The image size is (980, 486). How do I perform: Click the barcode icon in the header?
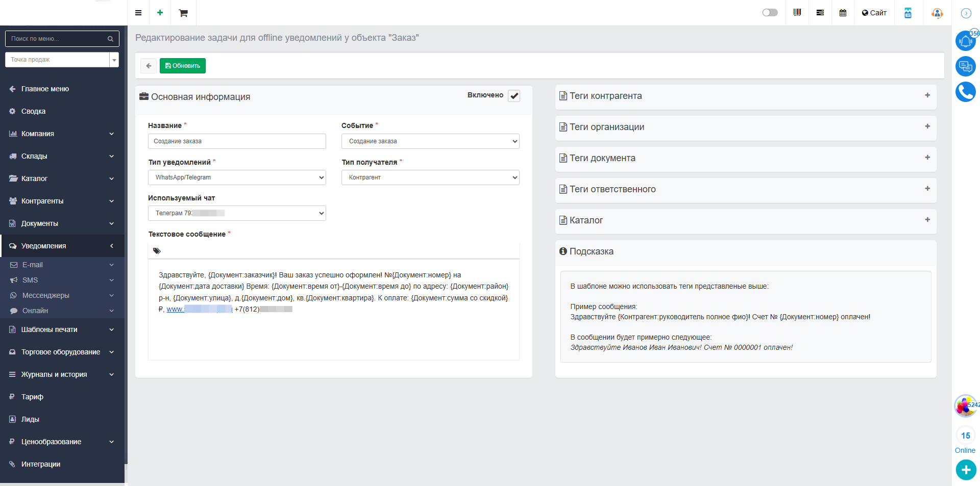(797, 13)
